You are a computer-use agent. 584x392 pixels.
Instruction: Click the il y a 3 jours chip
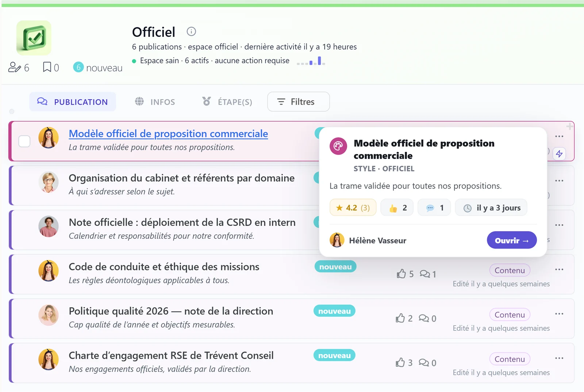(x=491, y=208)
